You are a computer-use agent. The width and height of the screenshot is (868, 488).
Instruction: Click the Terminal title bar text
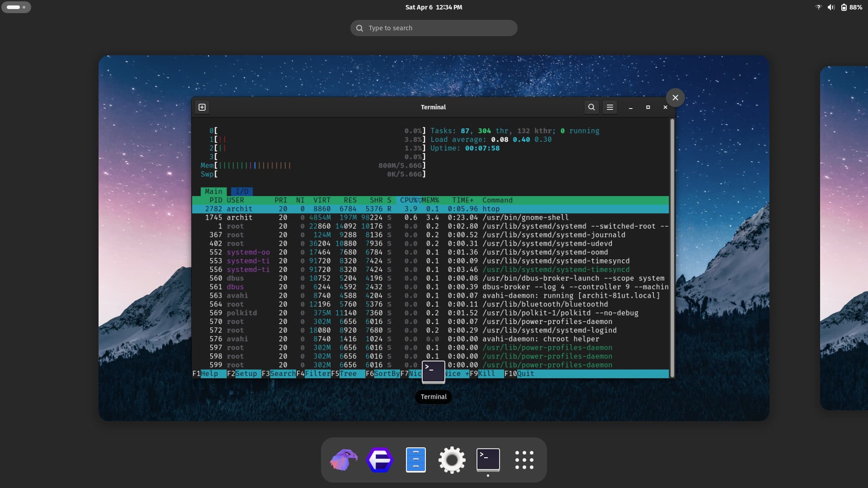pyautogui.click(x=433, y=107)
